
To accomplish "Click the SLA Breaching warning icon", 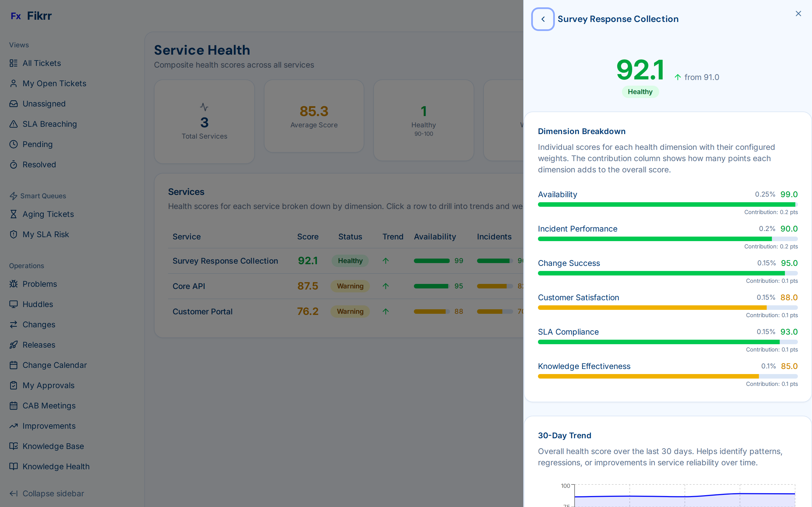I will (14, 124).
